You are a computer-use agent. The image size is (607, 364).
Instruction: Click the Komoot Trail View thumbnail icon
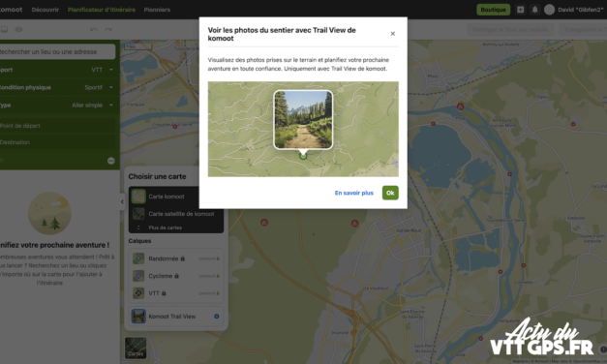point(138,317)
